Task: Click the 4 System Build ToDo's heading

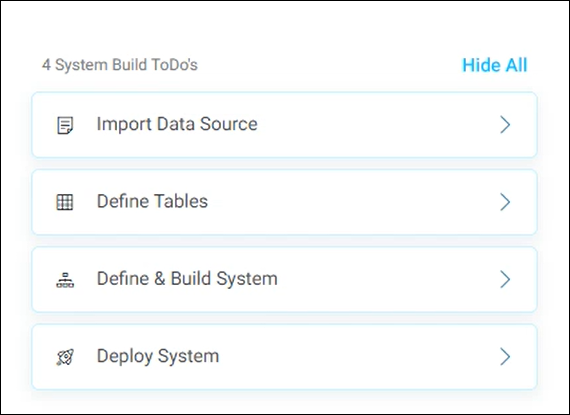Action: [x=120, y=65]
